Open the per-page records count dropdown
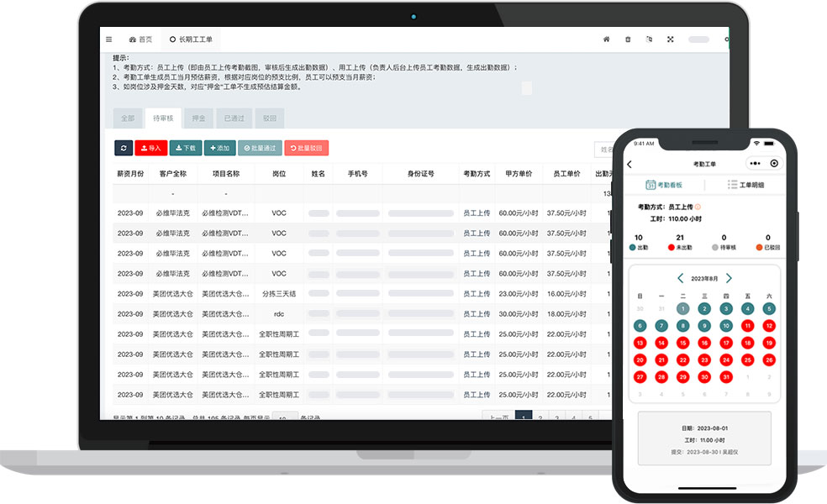Screen dimensions: 827x504 coord(287,417)
